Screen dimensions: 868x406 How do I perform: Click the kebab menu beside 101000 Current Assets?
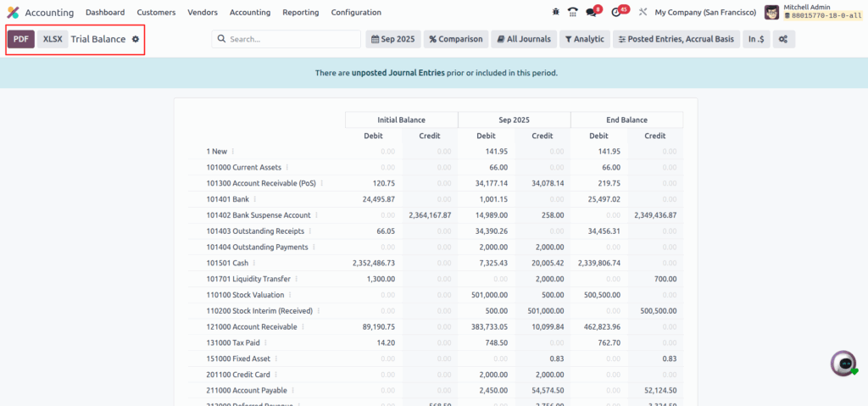[x=287, y=167]
